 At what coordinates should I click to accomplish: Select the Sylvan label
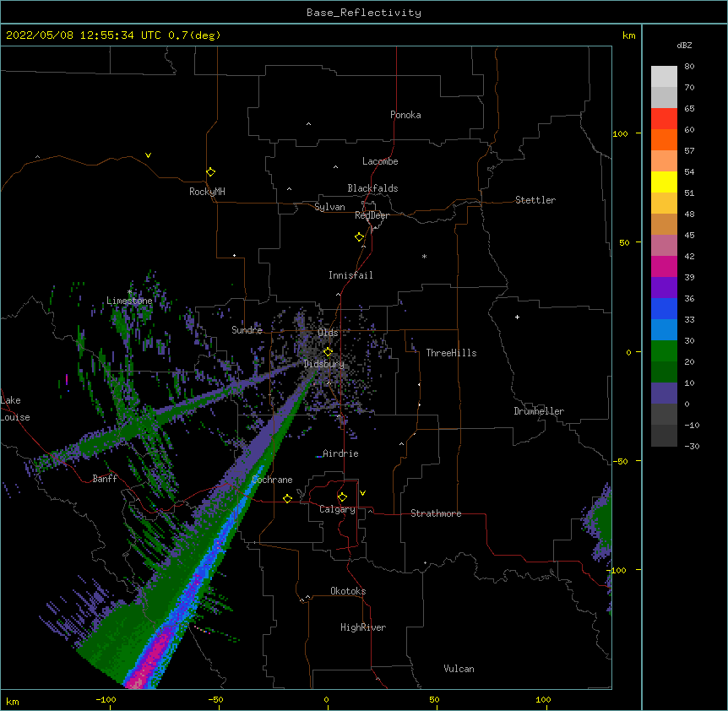pyautogui.click(x=329, y=207)
